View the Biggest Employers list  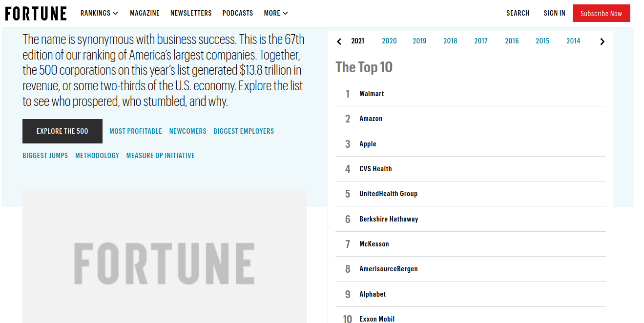pyautogui.click(x=244, y=131)
